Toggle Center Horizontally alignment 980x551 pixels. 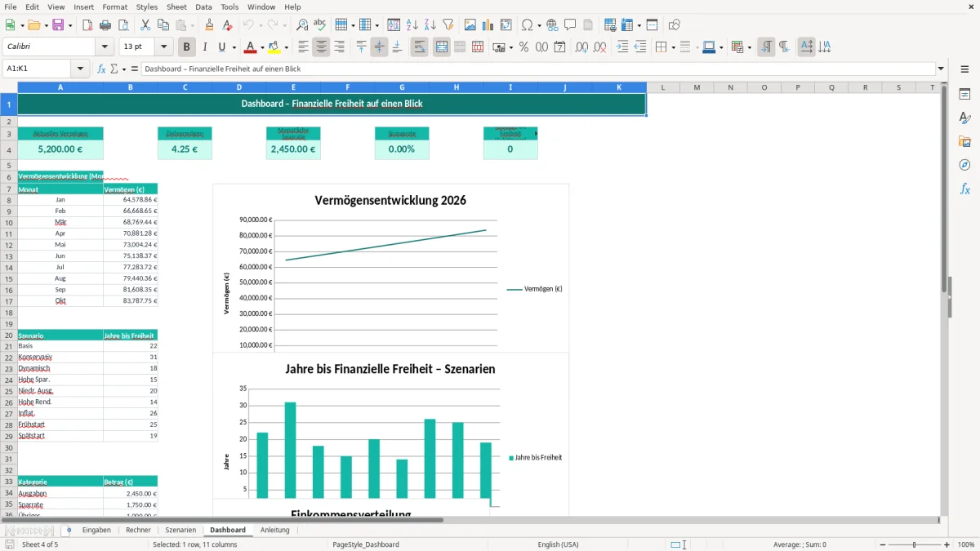tap(321, 47)
